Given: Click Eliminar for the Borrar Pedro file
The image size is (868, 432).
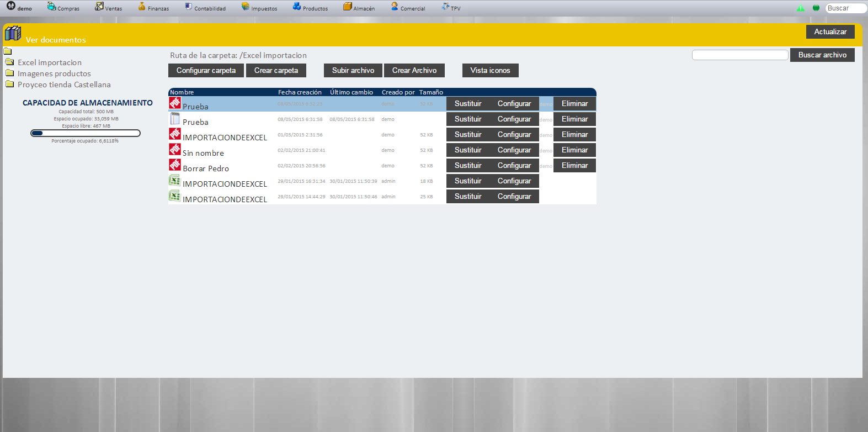Looking at the screenshot, I should 574,166.
